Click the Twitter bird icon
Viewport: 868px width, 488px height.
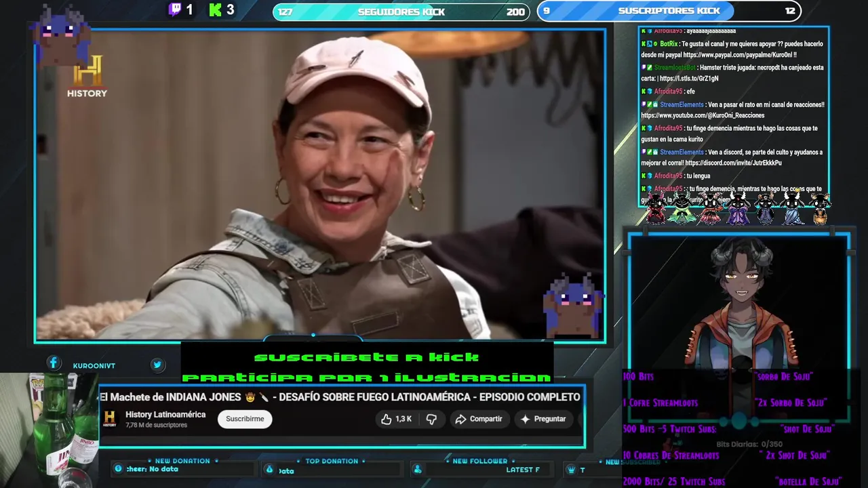pyautogui.click(x=157, y=365)
